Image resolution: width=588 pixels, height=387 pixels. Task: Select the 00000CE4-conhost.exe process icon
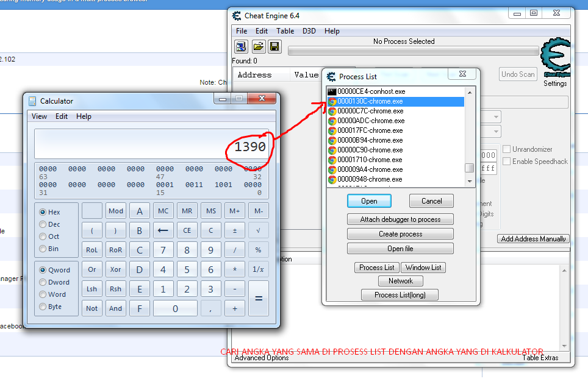pos(332,91)
